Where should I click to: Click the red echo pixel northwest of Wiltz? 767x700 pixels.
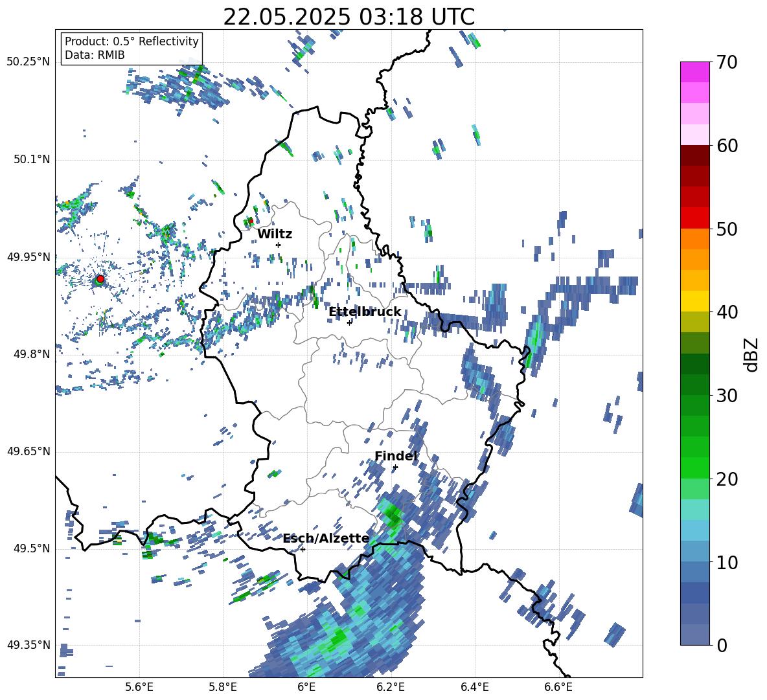[x=251, y=221]
